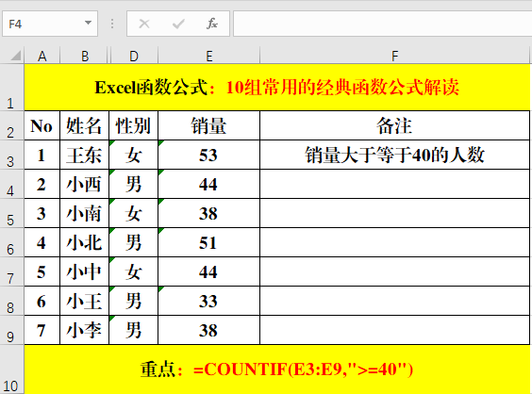The width and height of the screenshot is (532, 394).
Task: Select gender cell '男' in 小西's row
Action: pos(133,184)
